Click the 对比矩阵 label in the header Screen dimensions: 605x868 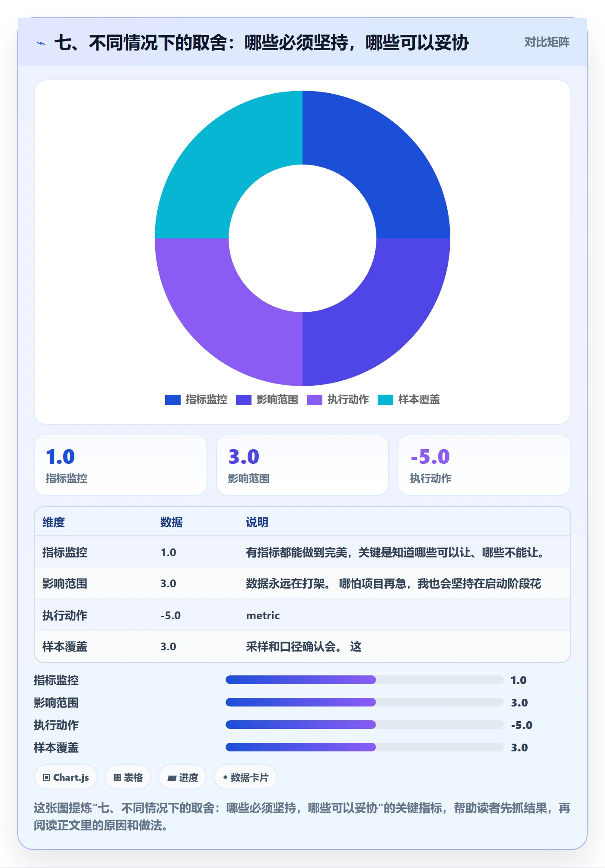pos(547,42)
